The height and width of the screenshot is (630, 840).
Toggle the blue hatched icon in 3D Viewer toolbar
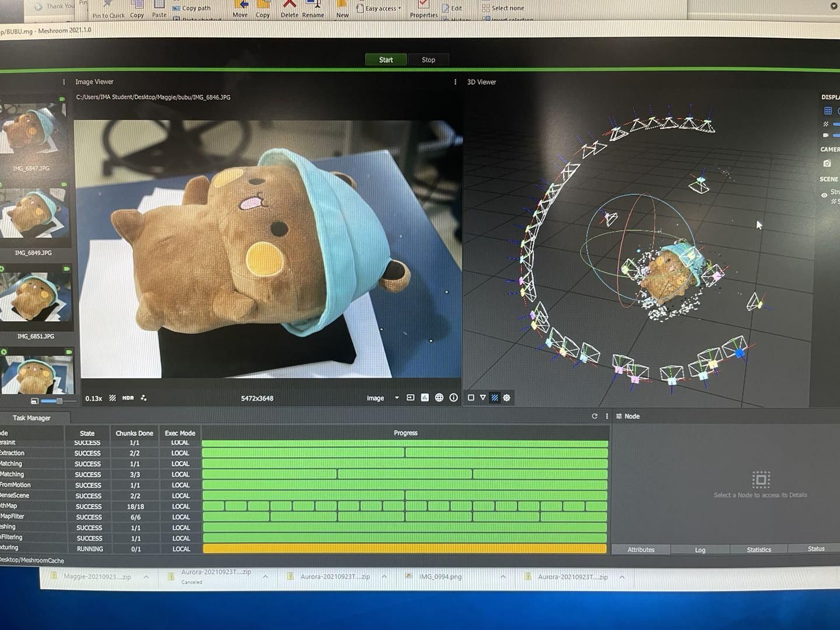point(495,398)
